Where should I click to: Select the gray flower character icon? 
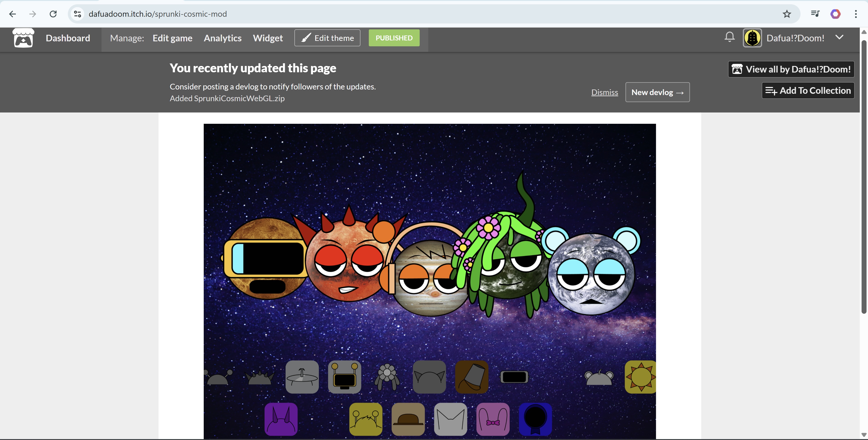[387, 377]
